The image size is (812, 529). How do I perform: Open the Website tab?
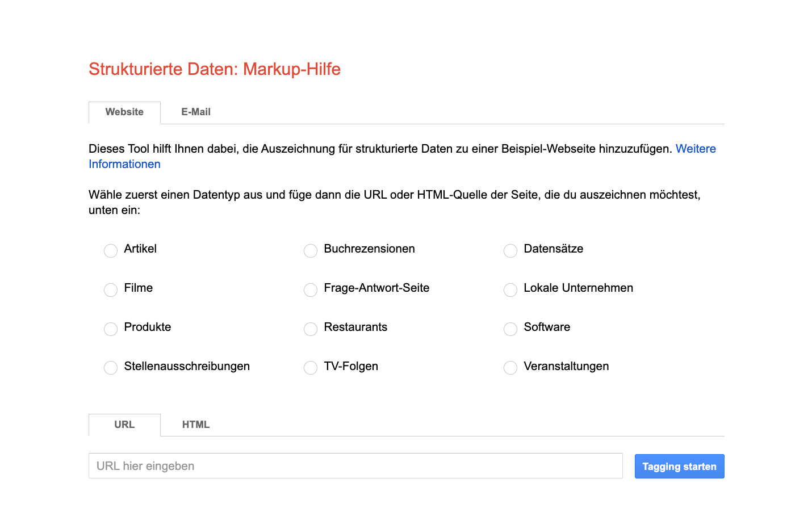click(x=124, y=112)
